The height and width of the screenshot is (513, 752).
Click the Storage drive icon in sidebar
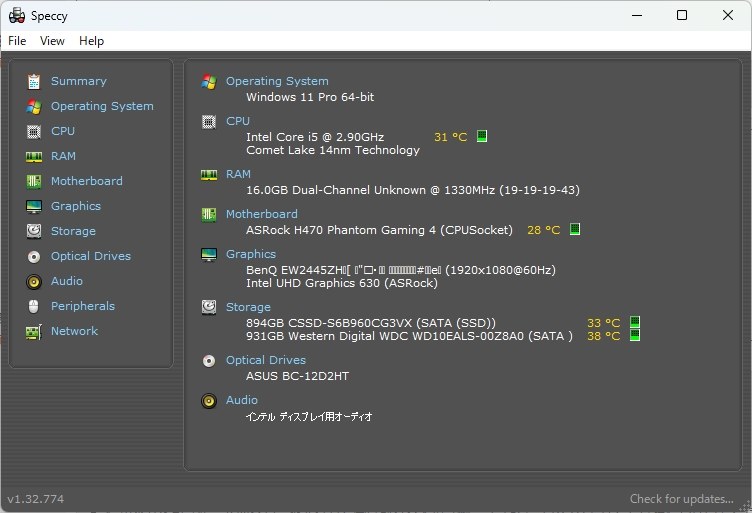click(x=34, y=231)
